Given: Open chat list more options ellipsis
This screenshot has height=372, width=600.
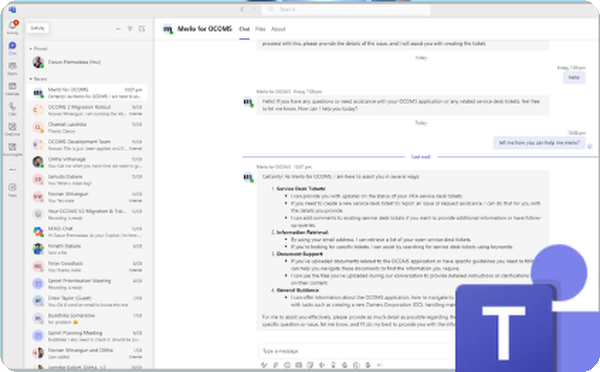Looking at the screenshot, I should point(118,29).
